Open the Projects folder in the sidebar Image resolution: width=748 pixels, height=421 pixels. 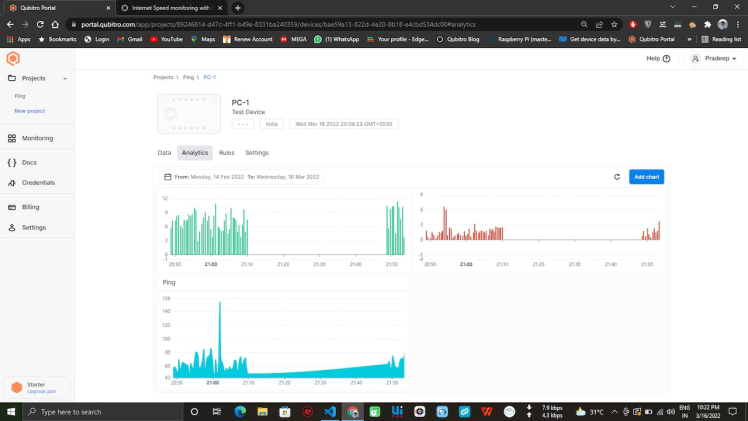coord(33,78)
